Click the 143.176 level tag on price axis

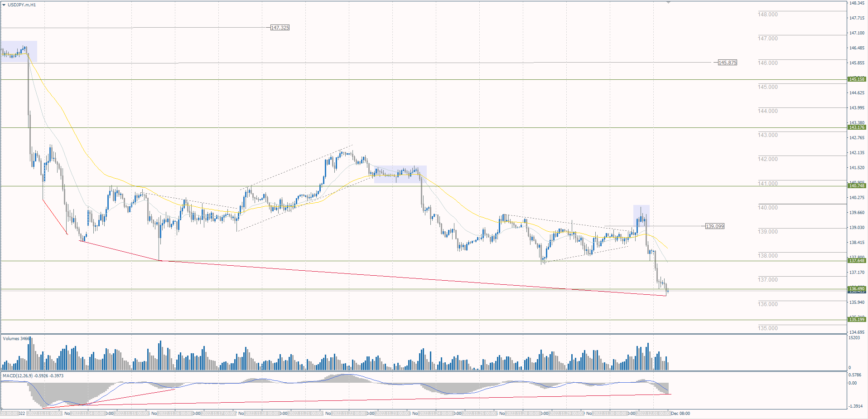click(x=857, y=127)
